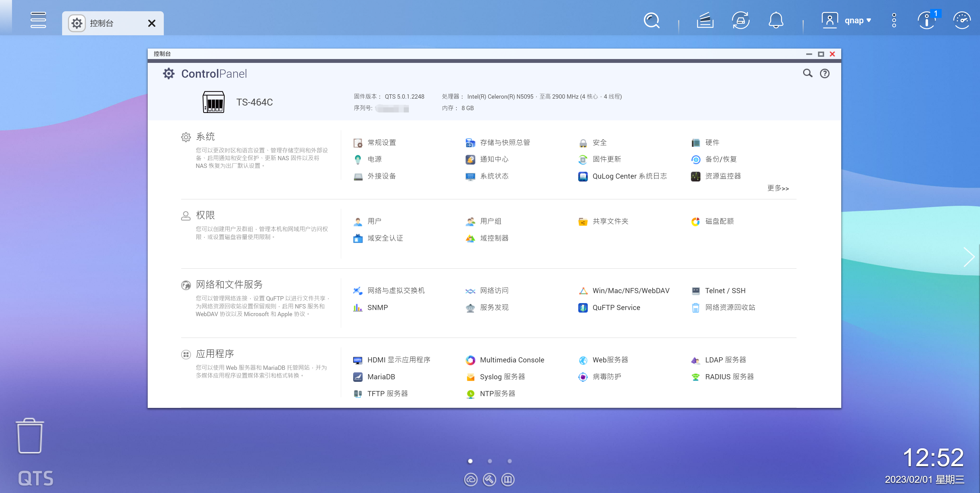Go to second desktop page dot
The image size is (980, 493).
point(490,461)
